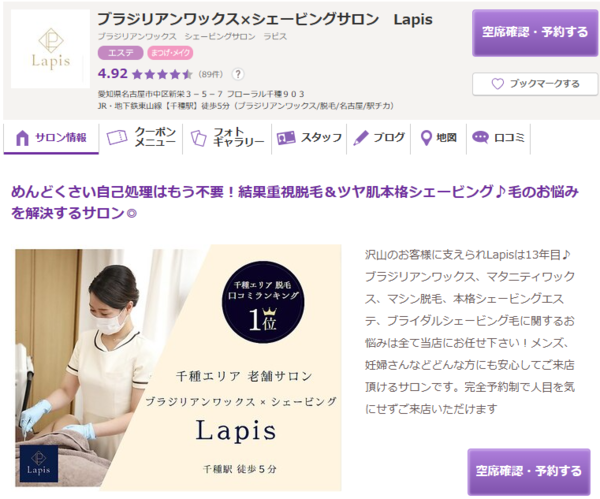Image resolution: width=600 pixels, height=499 pixels.
Task: Click the blog pencil icon
Action: [360, 138]
